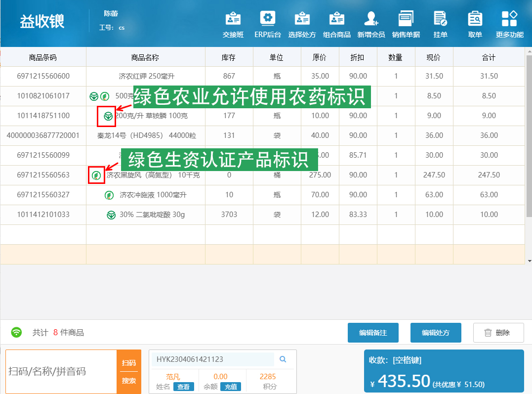532x394 pixels.
Task: Select the 搜索 search mode tab
Action: pyautogui.click(x=128, y=381)
